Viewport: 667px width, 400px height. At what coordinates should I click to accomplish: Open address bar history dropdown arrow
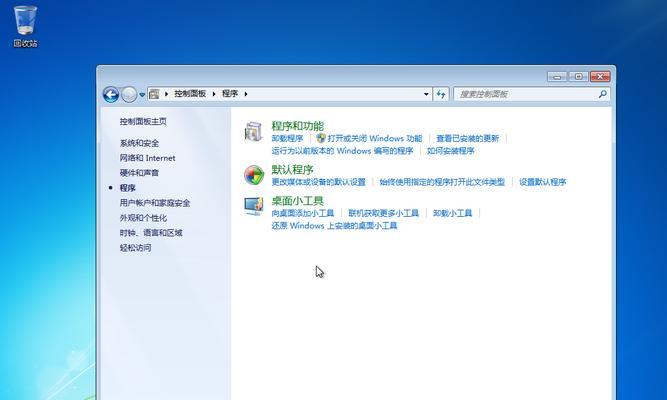426,94
